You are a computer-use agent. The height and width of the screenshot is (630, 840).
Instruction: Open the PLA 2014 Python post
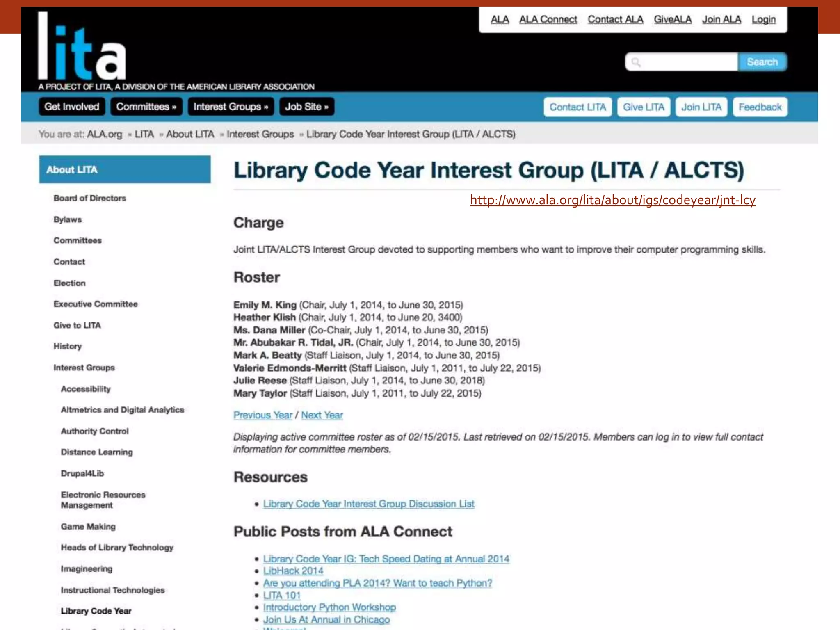pyautogui.click(x=378, y=583)
